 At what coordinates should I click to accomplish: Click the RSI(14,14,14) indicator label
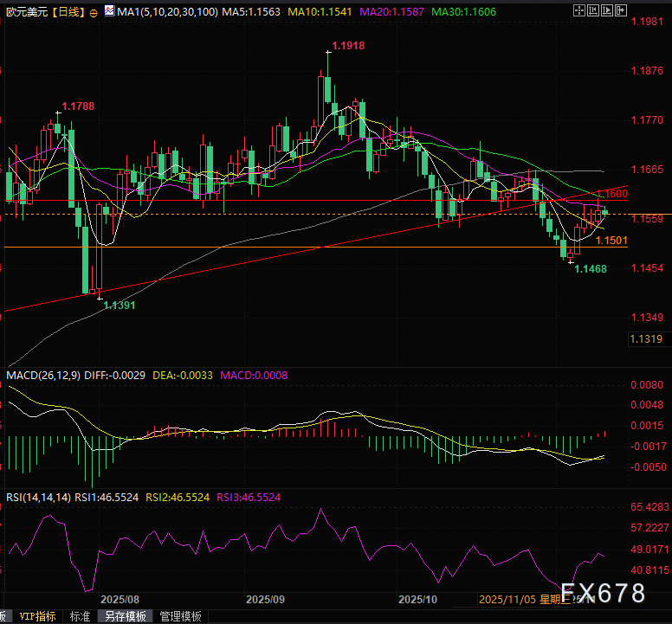37,498
